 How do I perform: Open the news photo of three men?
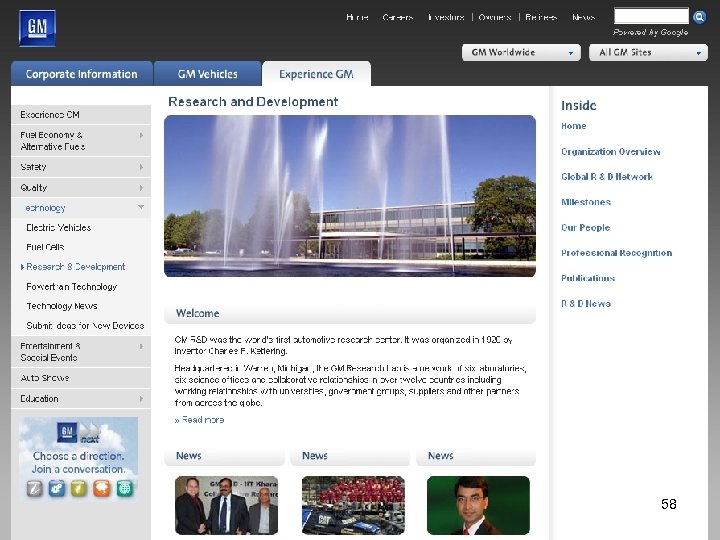[226, 505]
